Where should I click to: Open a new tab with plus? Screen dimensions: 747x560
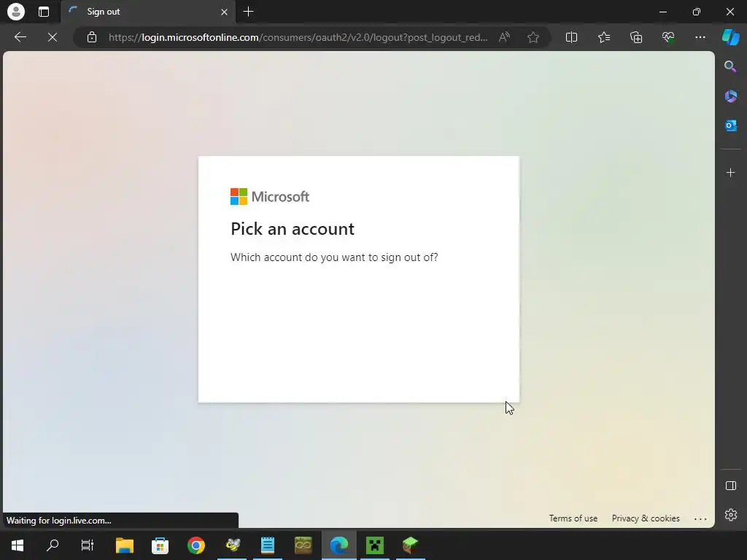point(248,12)
